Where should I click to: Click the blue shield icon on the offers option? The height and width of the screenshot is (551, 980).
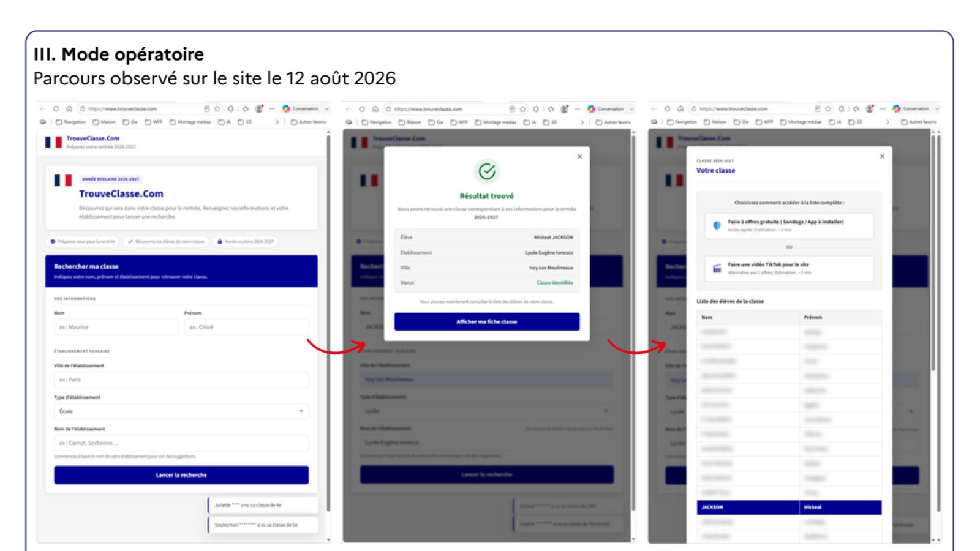tap(717, 225)
